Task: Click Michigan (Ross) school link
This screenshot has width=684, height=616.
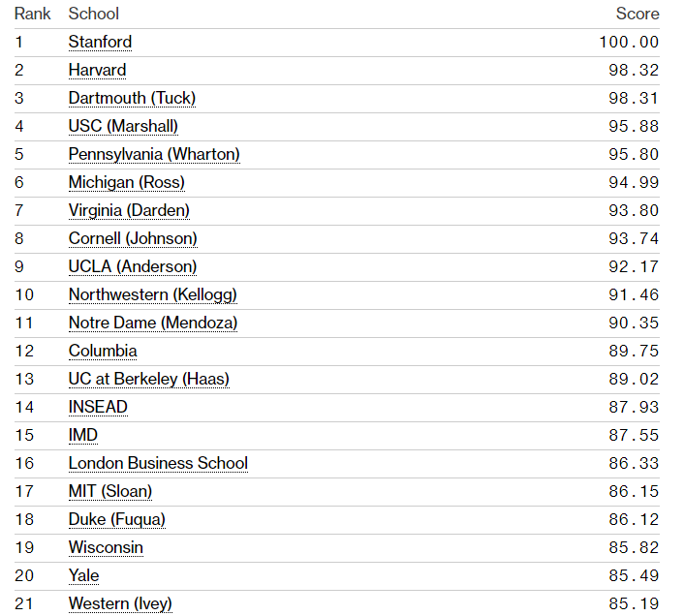Action: (x=126, y=182)
